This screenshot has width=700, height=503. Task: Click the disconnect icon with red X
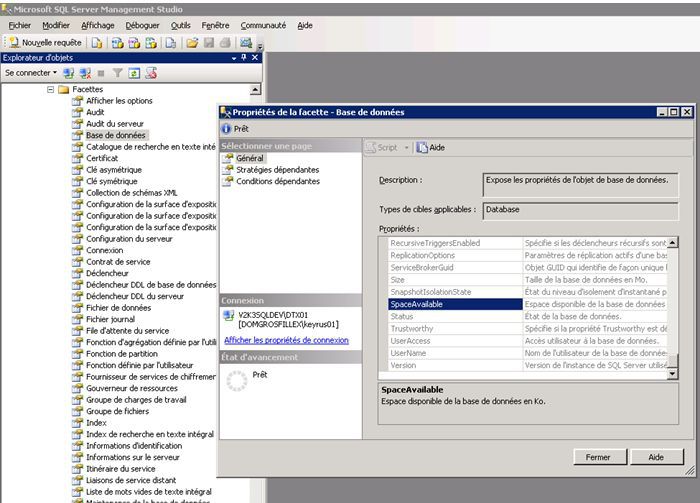[85, 73]
